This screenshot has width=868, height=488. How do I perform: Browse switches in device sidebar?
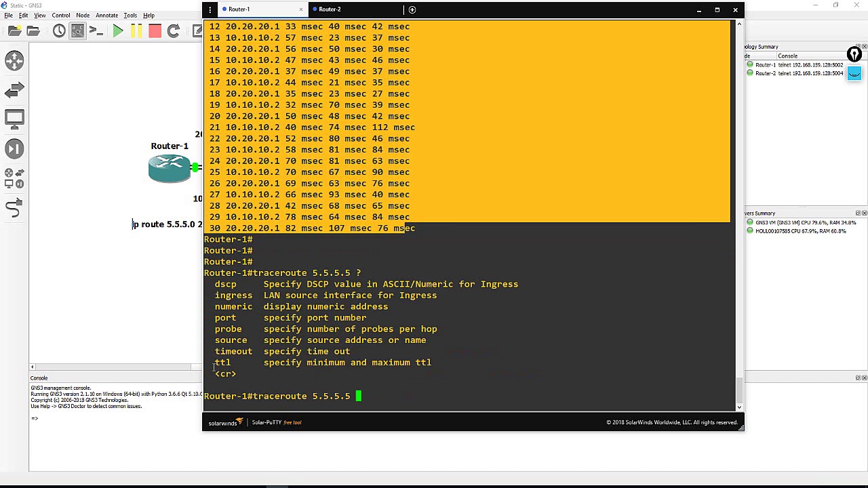click(x=14, y=90)
